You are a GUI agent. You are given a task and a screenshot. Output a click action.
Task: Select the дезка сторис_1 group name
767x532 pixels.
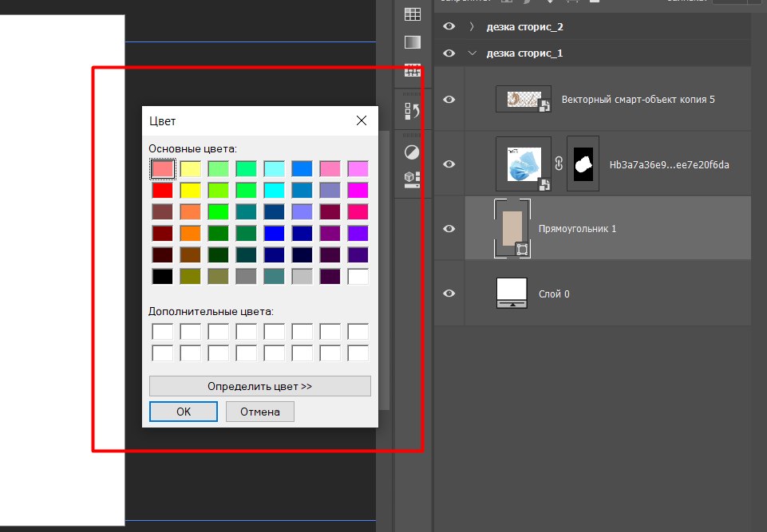point(524,53)
